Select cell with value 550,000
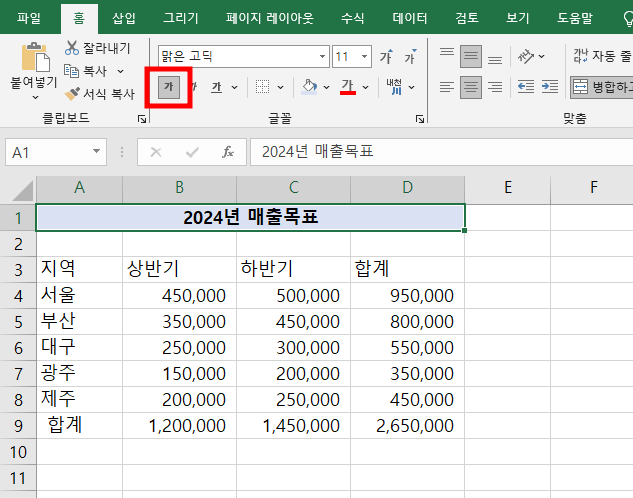Viewport: 633px width, 498px height. [408, 348]
